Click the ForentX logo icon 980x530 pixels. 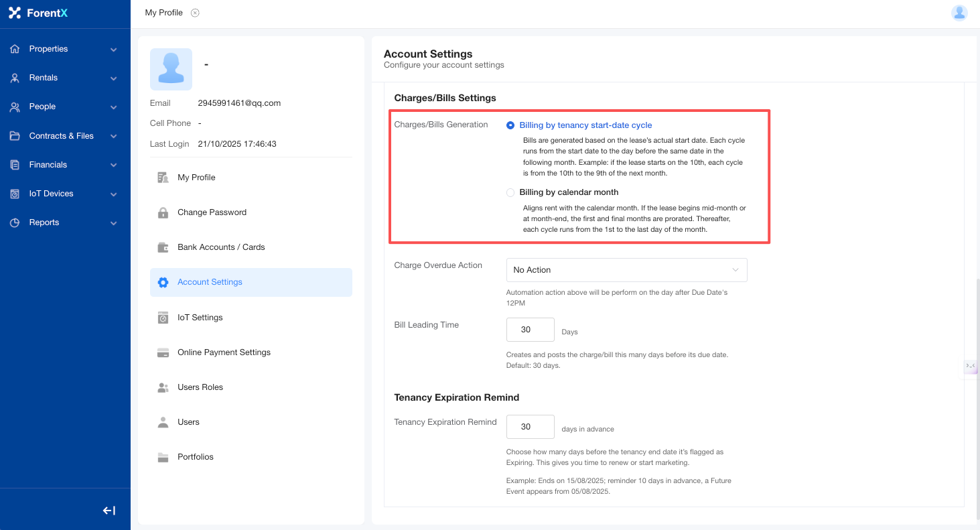coord(15,13)
